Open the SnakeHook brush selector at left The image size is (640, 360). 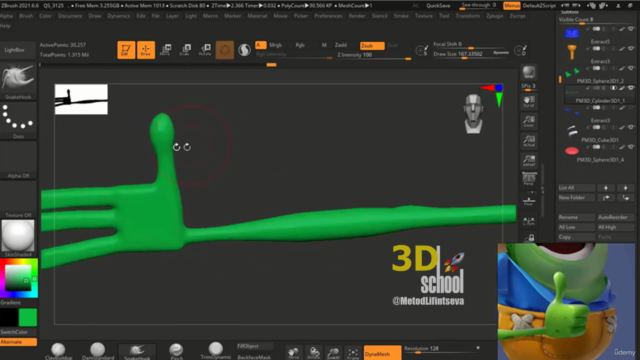point(18,81)
